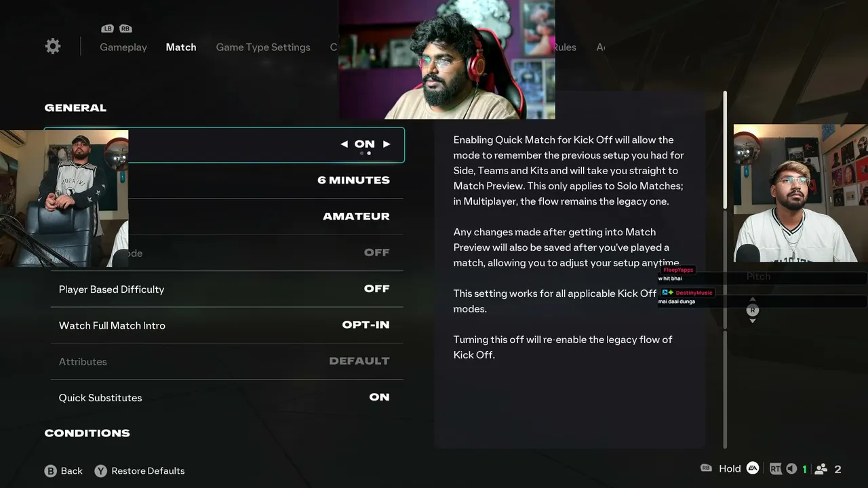Toggle Watch Full Match Intro OPT-IN

(x=366, y=325)
